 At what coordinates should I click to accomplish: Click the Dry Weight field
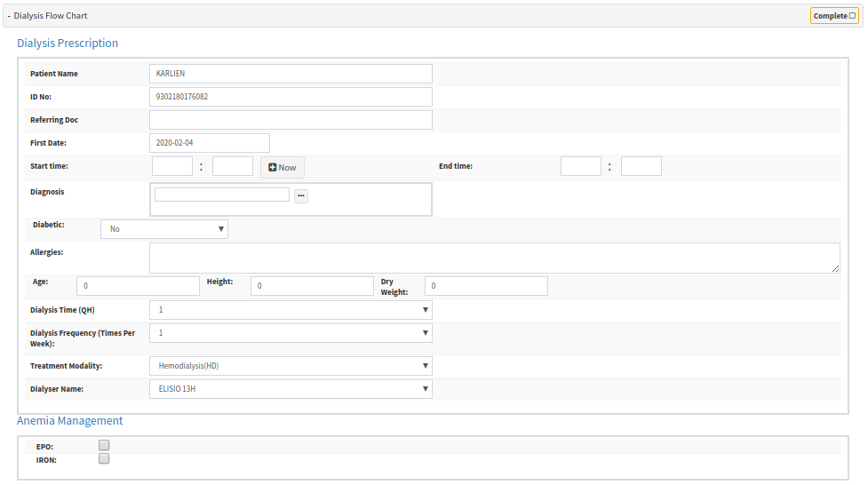[x=486, y=286]
